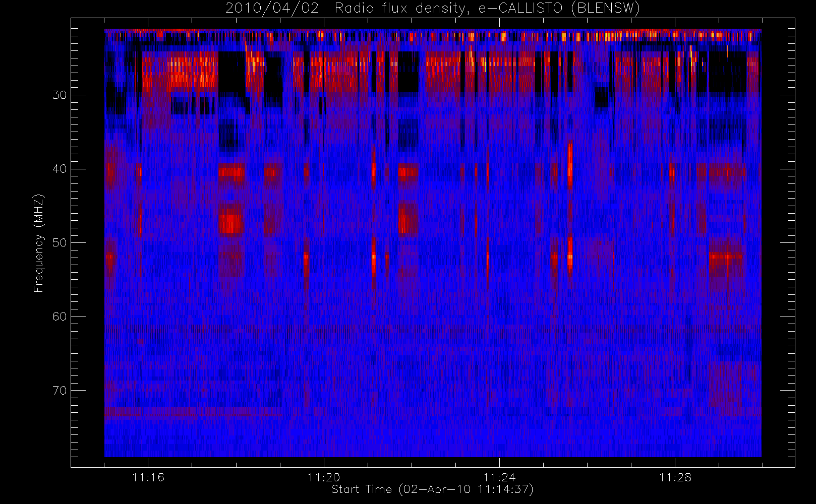The image size is (816, 504).
Task: Click the 'Frequency (MHZ)' axis label
Action: [39, 243]
